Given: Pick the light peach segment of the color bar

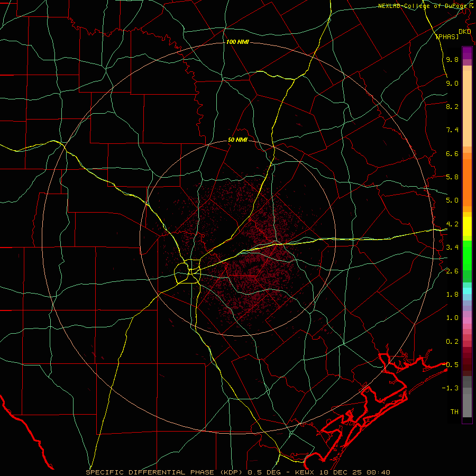Looking at the screenshot, I should (467, 108).
